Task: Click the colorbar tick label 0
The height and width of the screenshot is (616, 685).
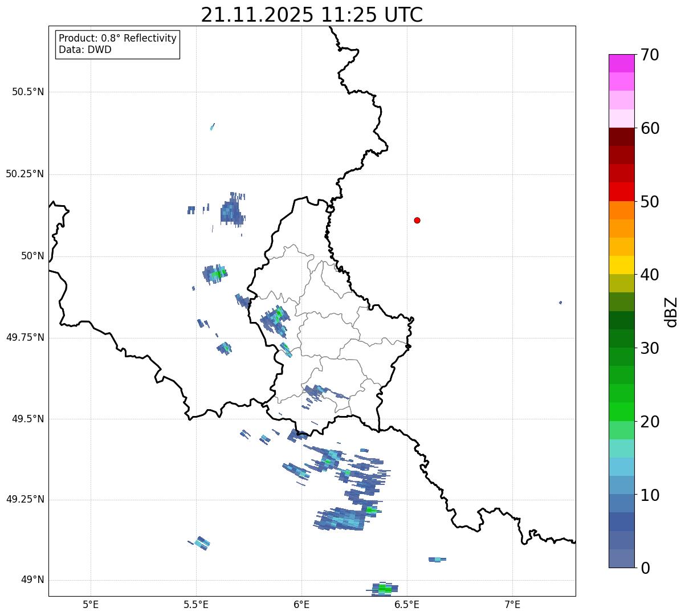Action: [x=645, y=568]
